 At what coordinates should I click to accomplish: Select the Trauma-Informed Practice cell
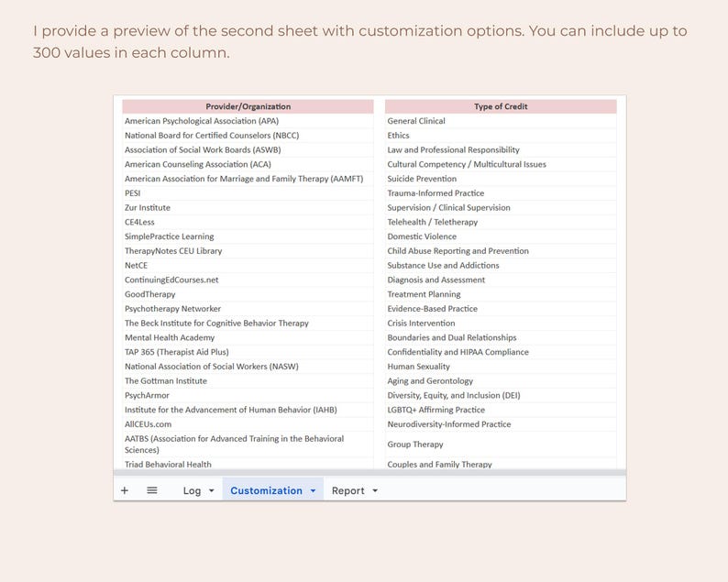point(501,193)
